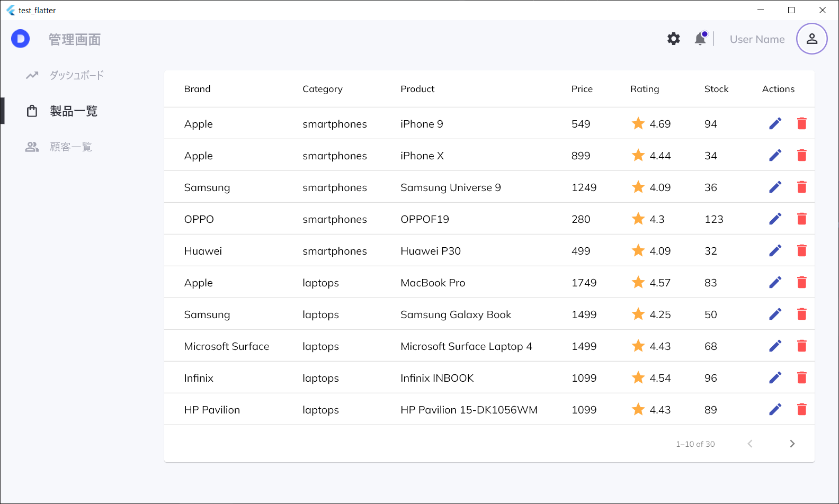
Task: Click the Actions column header
Action: [x=778, y=89]
